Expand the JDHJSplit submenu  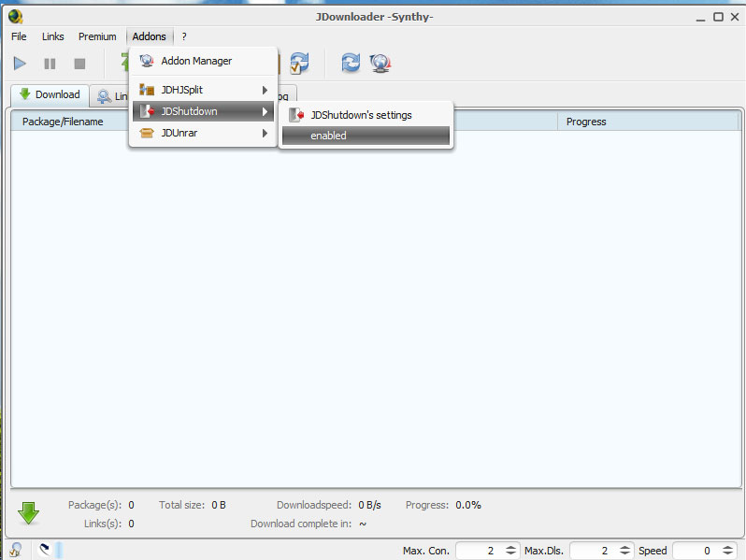tap(203, 90)
